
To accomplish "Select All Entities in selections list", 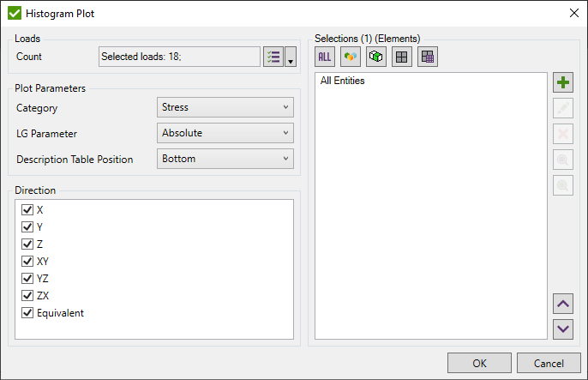I will click(343, 81).
